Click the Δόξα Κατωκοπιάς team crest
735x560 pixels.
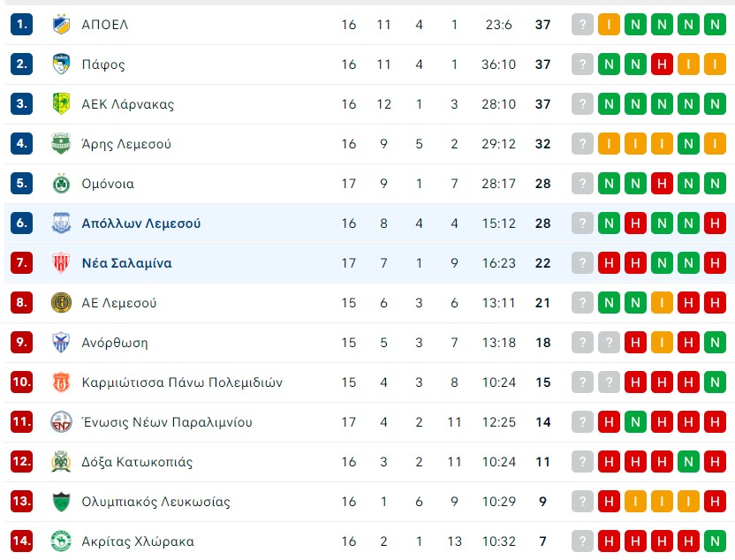pyautogui.click(x=62, y=462)
